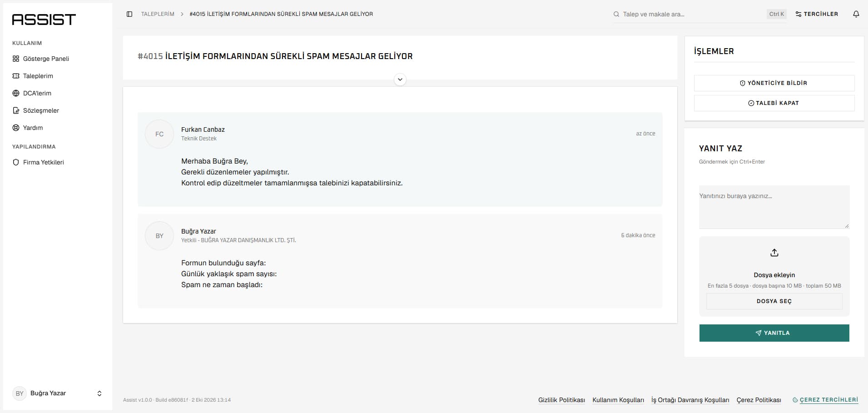868x413 pixels.
Task: Click the Firma Yetkileri shield icon
Action: click(x=16, y=162)
